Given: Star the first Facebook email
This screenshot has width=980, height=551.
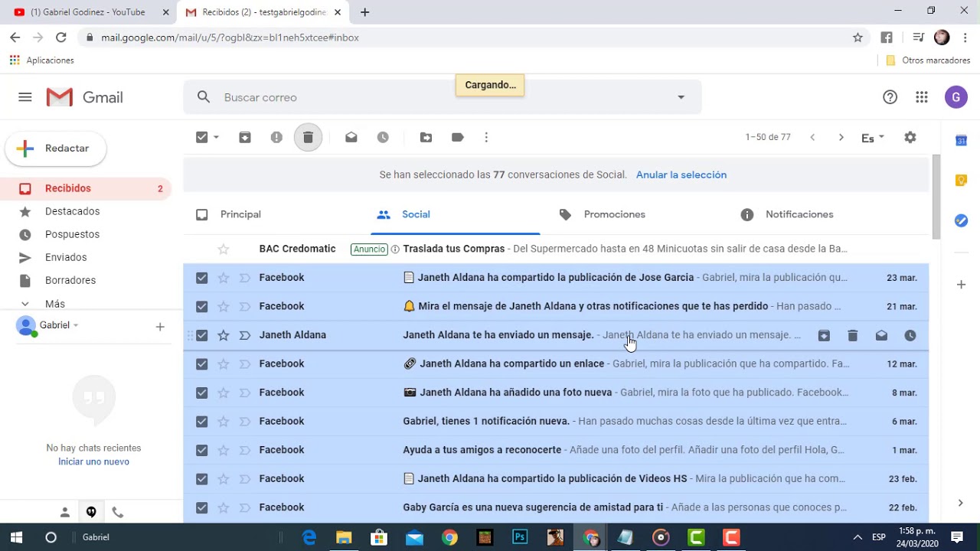Looking at the screenshot, I should tap(223, 277).
